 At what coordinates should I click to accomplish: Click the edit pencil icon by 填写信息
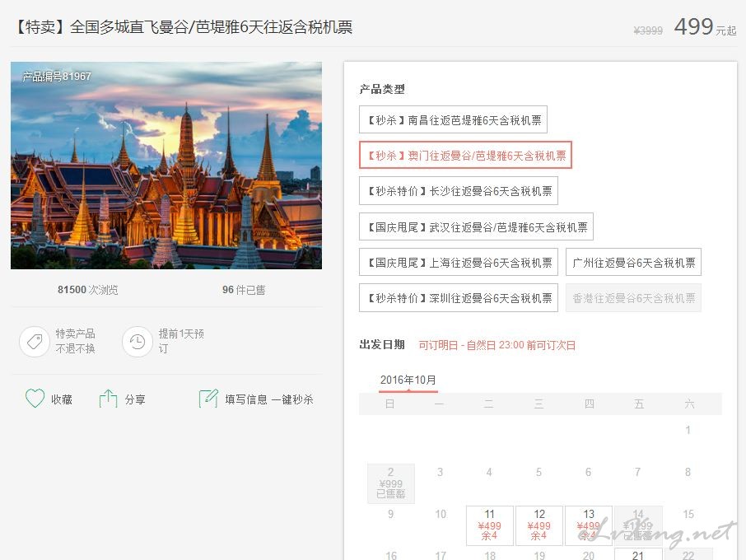click(208, 399)
